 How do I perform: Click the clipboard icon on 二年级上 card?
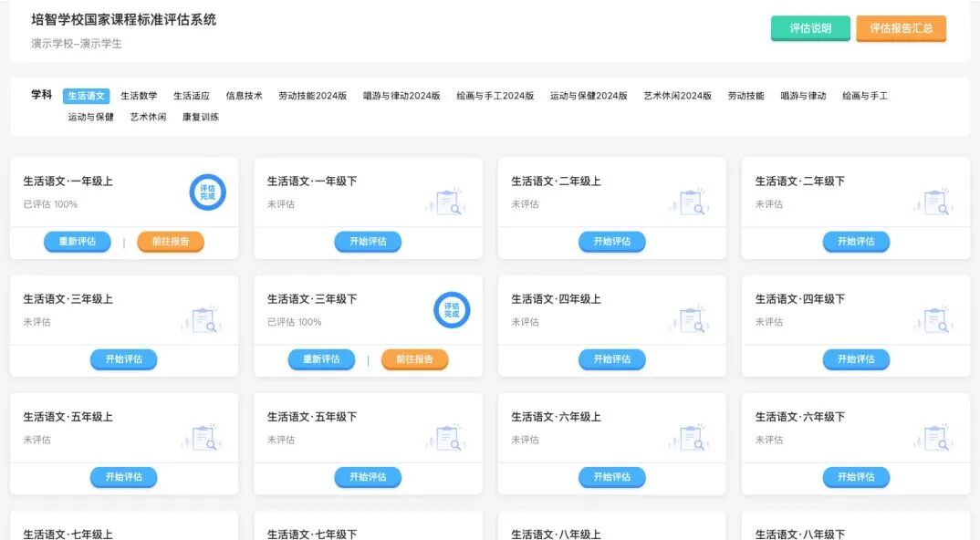[x=690, y=202]
